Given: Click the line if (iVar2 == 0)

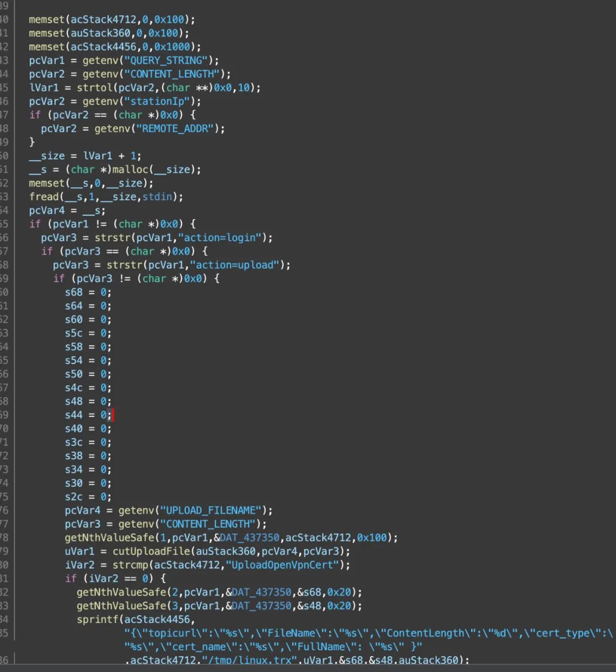Looking at the screenshot, I should [115, 579].
